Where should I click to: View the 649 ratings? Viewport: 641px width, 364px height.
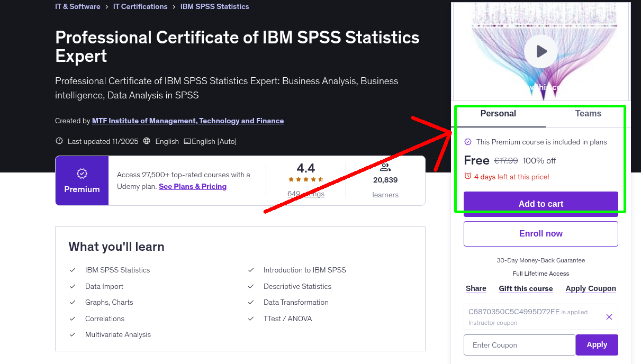(305, 194)
